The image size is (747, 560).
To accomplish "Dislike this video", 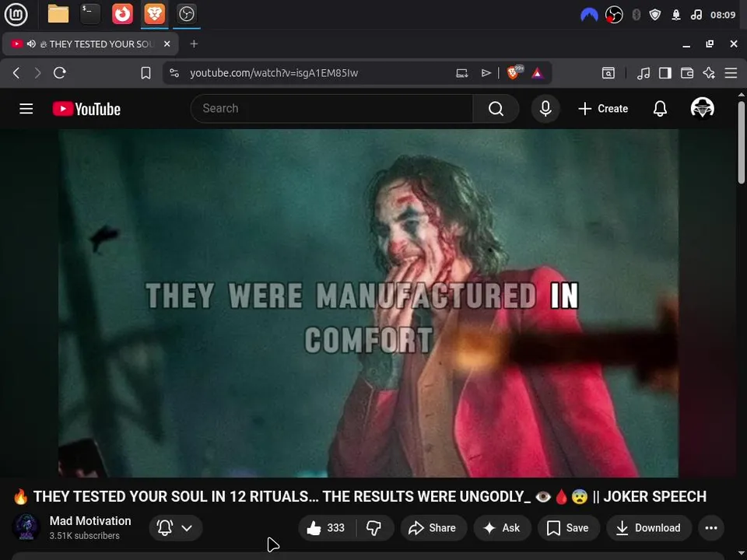I will (374, 527).
